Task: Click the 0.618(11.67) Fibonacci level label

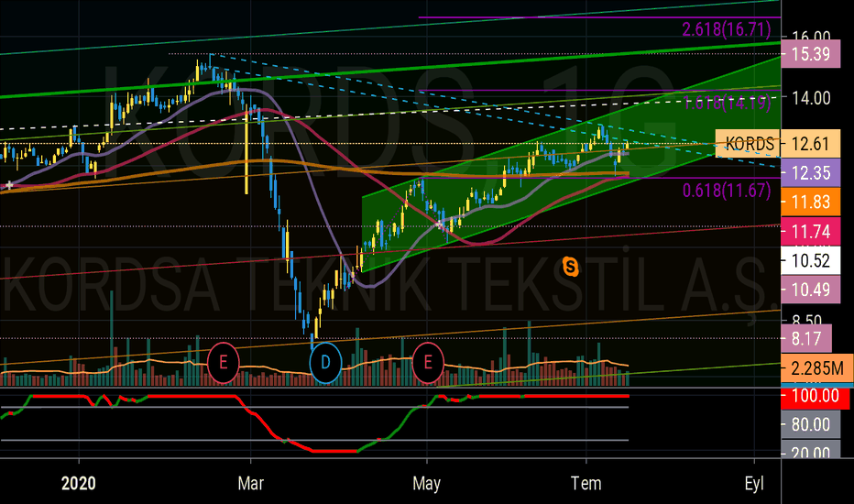Action: tap(727, 191)
